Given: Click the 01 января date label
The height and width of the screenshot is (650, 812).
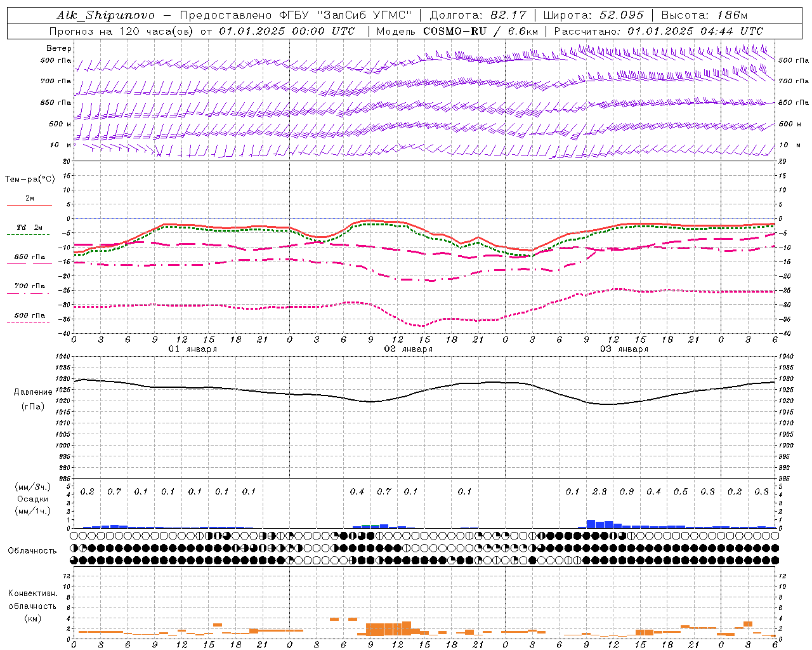Looking at the screenshot, I should click(192, 349).
